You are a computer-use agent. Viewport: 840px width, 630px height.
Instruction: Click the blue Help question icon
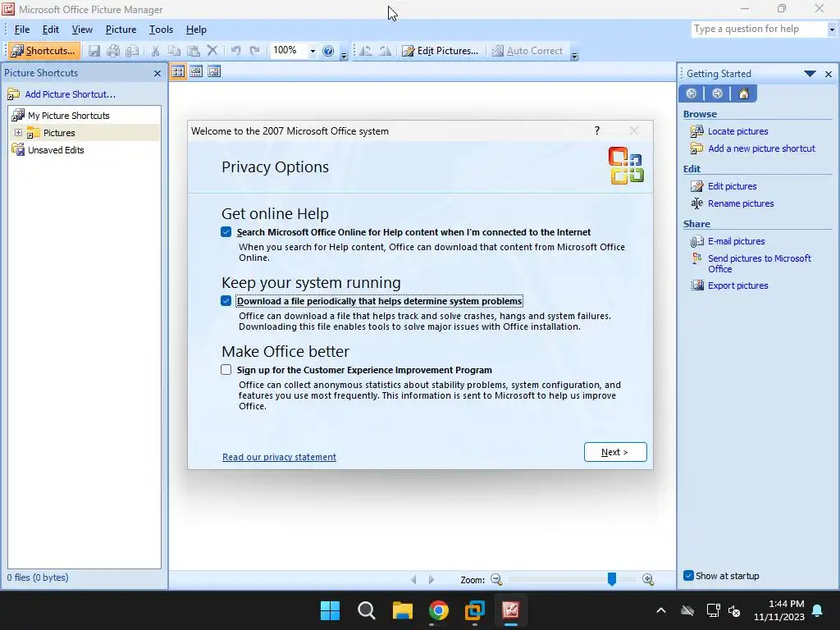click(x=328, y=51)
